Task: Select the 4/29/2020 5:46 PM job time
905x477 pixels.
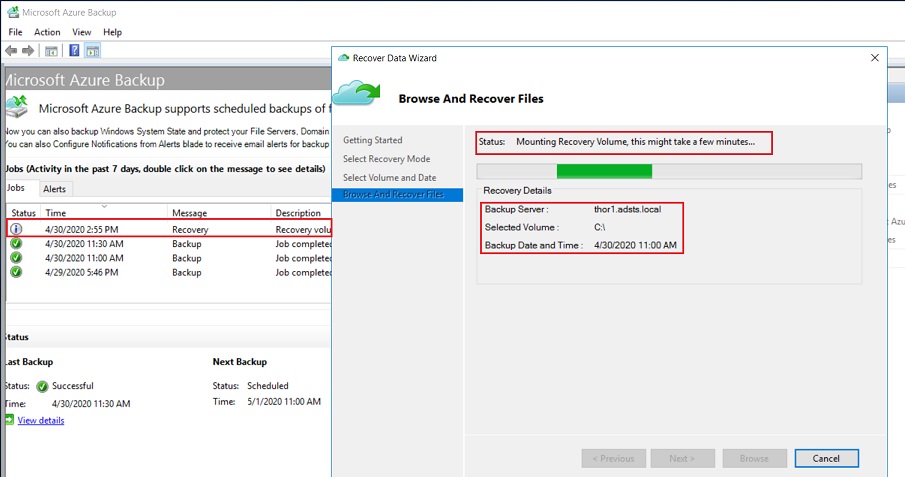Action: [x=82, y=273]
